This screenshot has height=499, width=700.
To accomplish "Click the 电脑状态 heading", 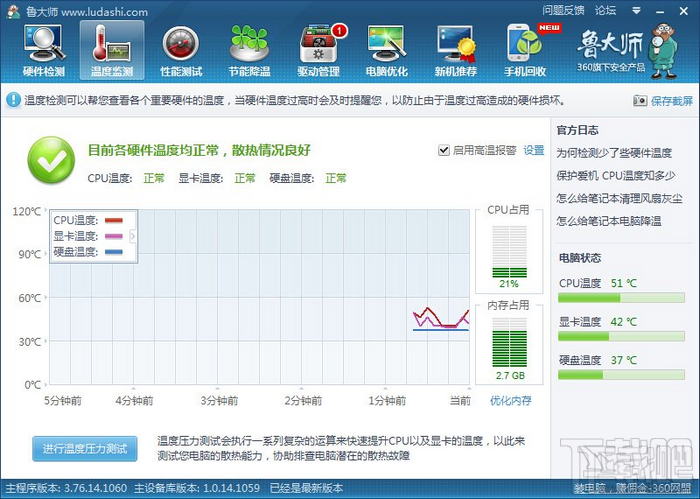I will (x=580, y=258).
